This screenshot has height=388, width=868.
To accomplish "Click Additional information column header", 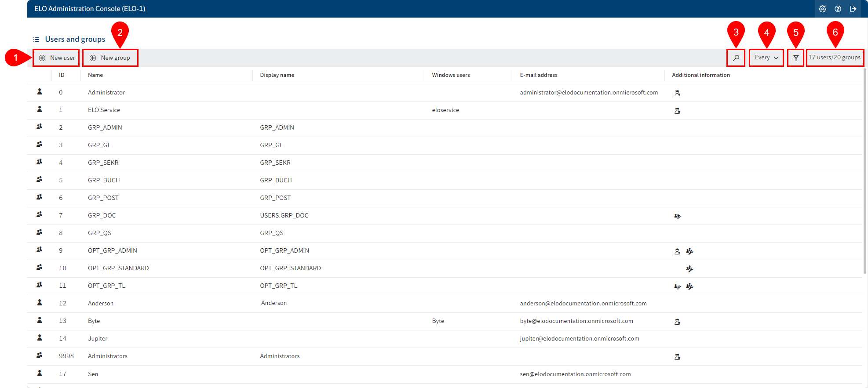I will pyautogui.click(x=701, y=75).
